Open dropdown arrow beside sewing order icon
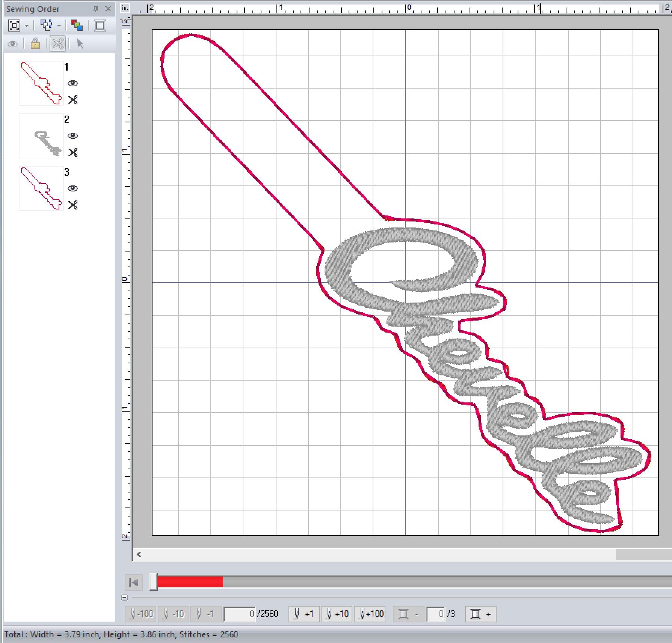The height and width of the screenshot is (643, 672). tap(59, 26)
